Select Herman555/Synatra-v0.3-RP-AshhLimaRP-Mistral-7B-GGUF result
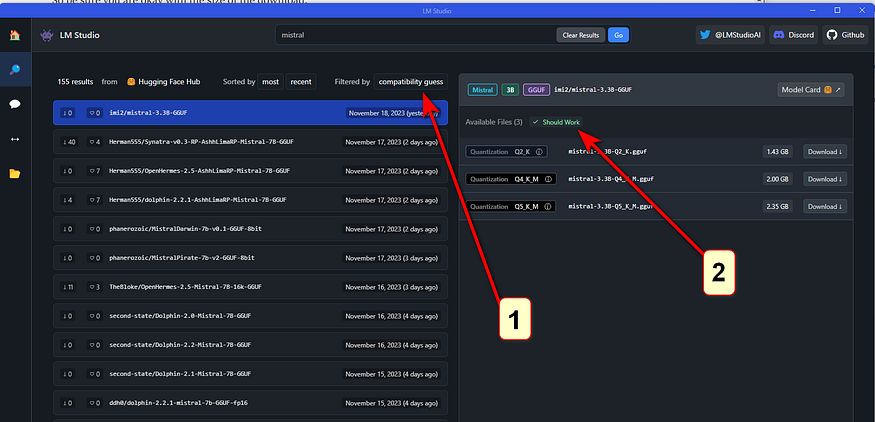 coord(250,142)
